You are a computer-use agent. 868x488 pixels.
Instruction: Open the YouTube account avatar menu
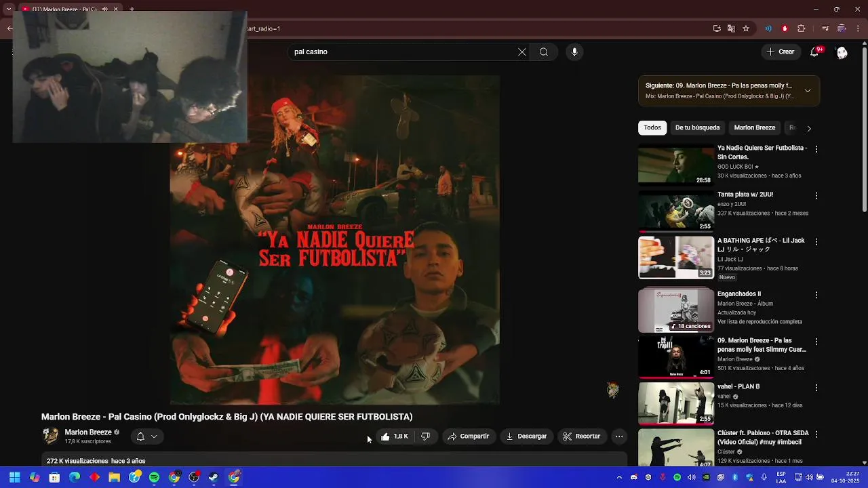(842, 52)
